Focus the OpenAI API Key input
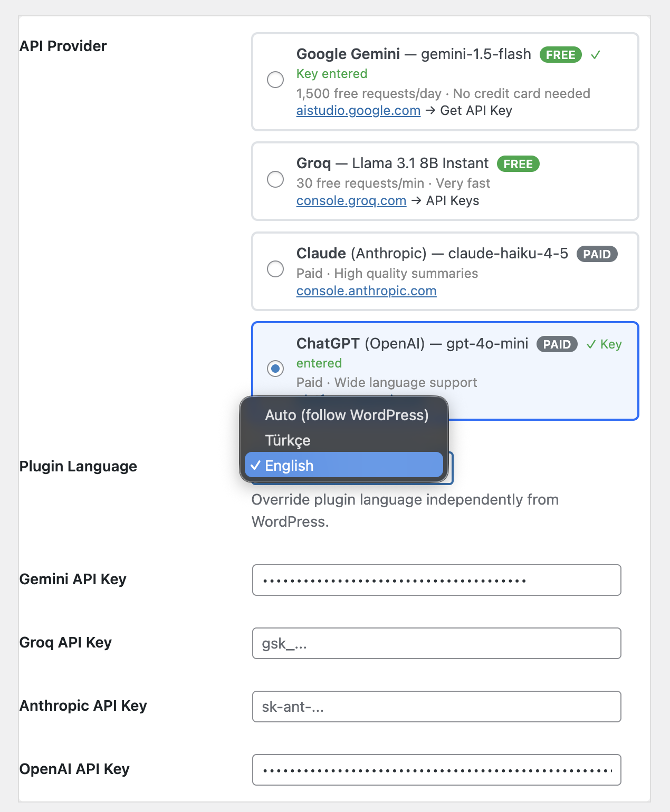 (x=436, y=770)
